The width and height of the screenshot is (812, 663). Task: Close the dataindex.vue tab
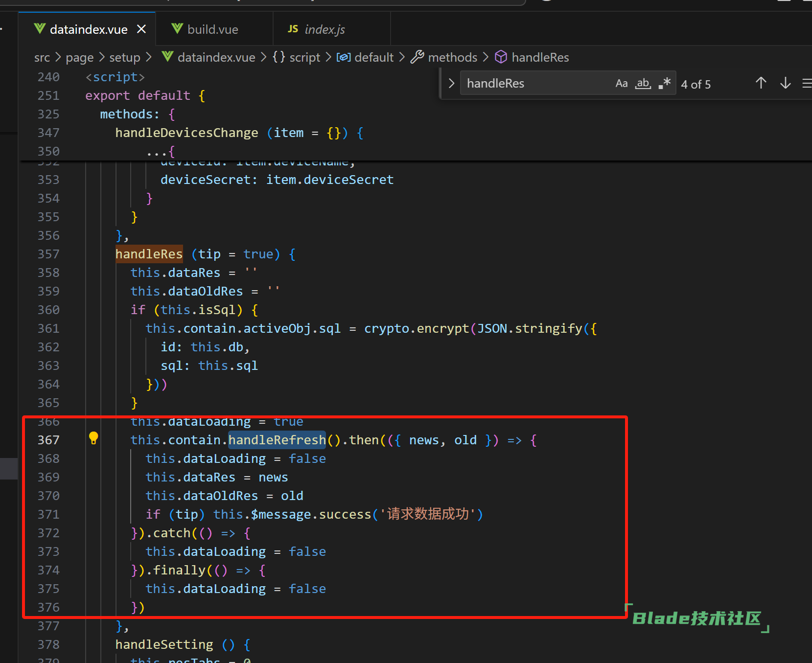[141, 29]
